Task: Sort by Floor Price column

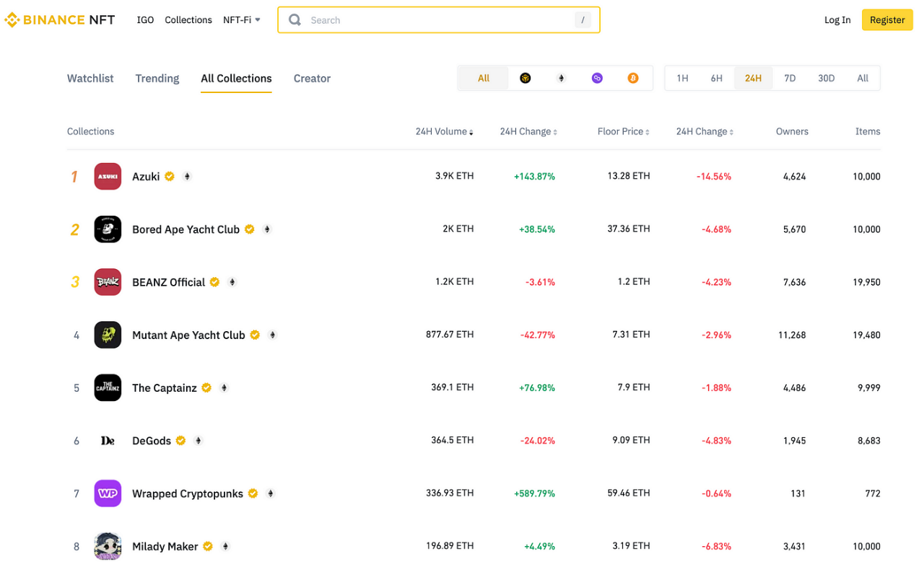Action: 623,131
